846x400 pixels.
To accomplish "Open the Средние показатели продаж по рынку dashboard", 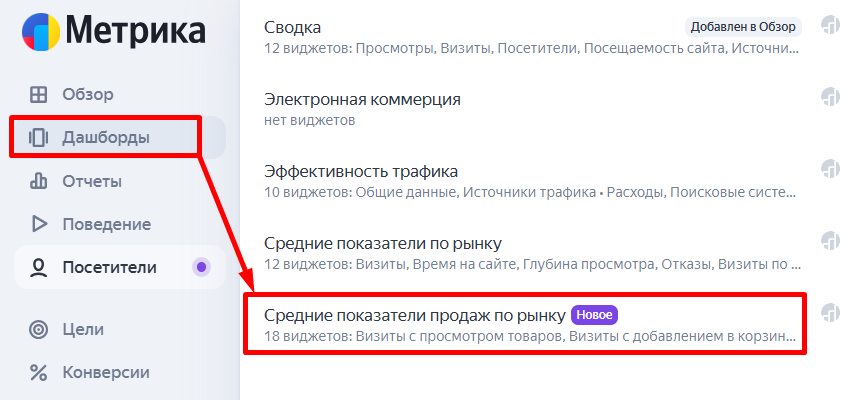I will point(414,315).
